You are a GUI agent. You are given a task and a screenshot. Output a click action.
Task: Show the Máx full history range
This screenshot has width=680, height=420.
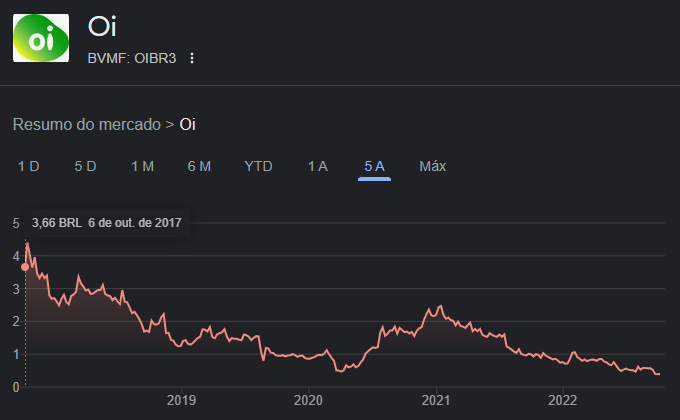[432, 166]
